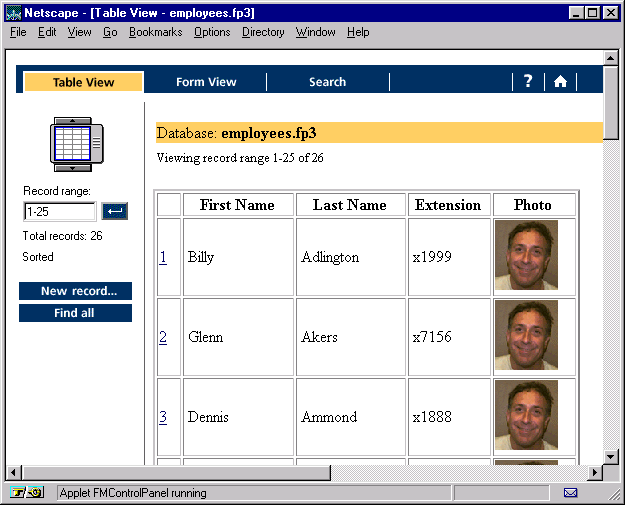
Task: Open record link 1 for Billy
Action: click(163, 257)
